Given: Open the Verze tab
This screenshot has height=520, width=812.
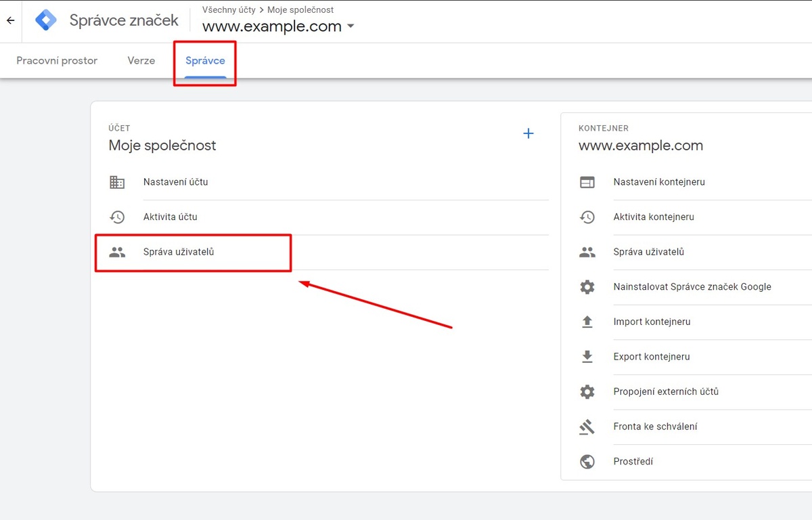Looking at the screenshot, I should click(x=141, y=60).
